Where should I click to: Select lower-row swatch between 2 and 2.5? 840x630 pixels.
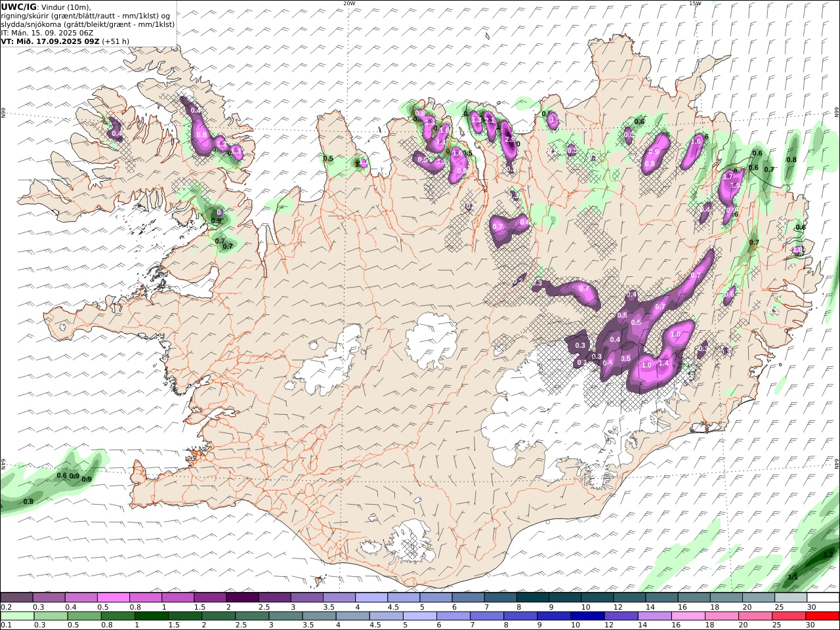tap(219, 616)
